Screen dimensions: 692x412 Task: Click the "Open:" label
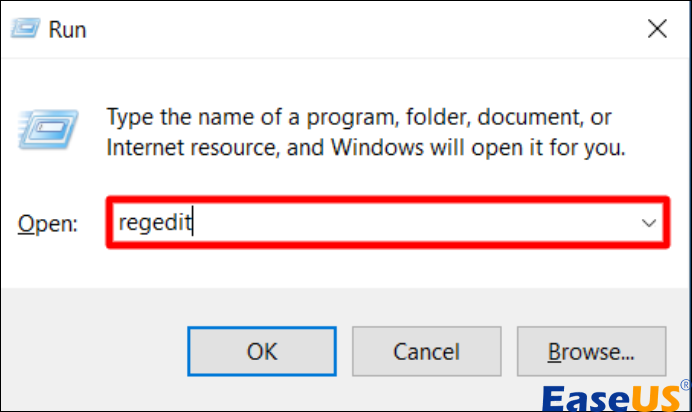point(48,224)
